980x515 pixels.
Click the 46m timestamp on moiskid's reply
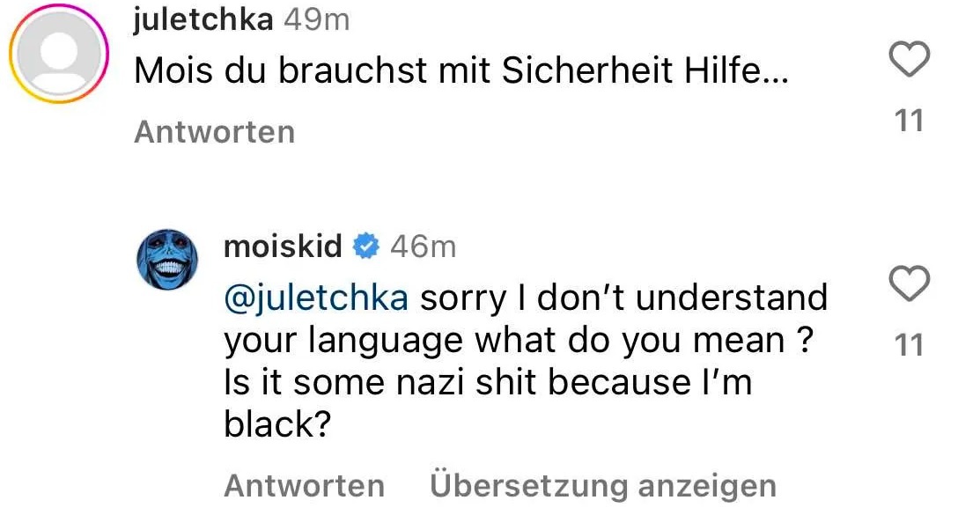click(423, 247)
